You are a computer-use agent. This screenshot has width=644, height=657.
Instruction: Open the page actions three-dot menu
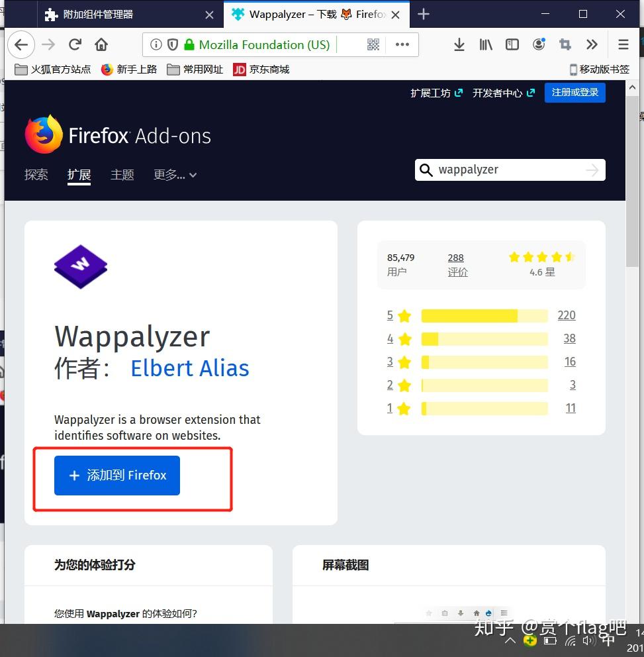point(402,44)
